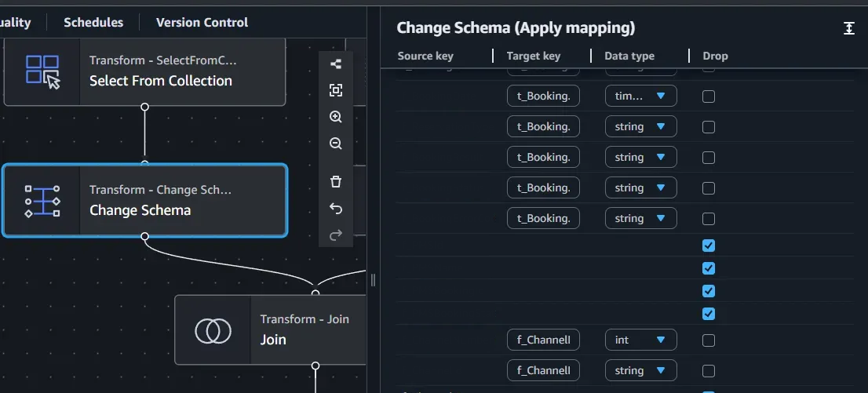
Task: Open the Schedules tab
Action: (x=93, y=22)
